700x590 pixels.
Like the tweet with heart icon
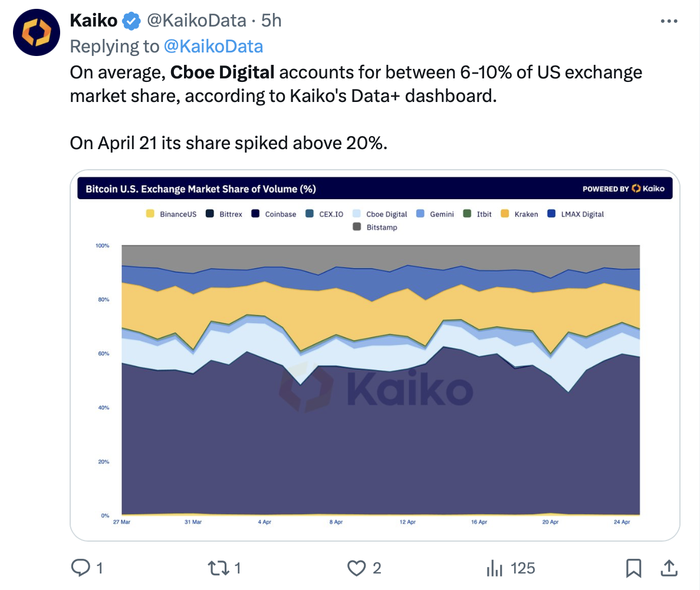point(356,568)
